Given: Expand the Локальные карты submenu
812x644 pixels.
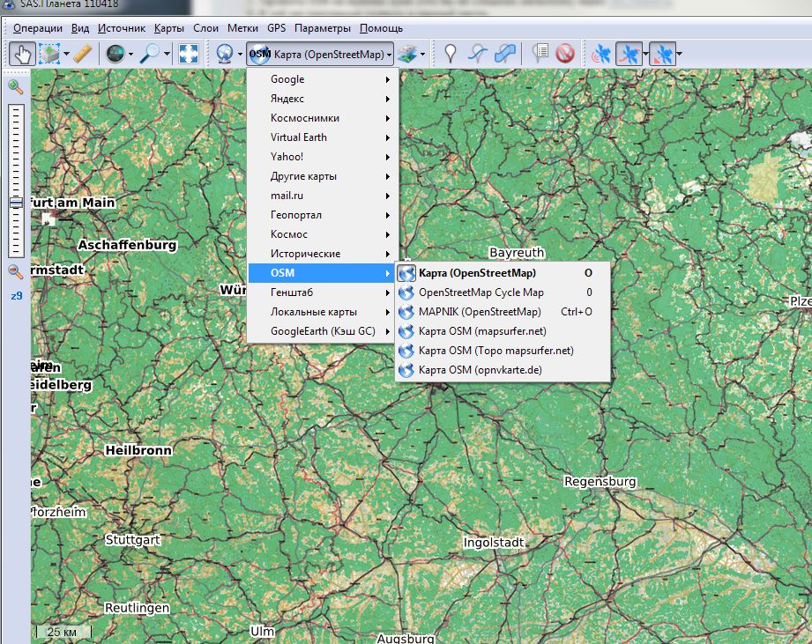Looking at the screenshot, I should (323, 312).
